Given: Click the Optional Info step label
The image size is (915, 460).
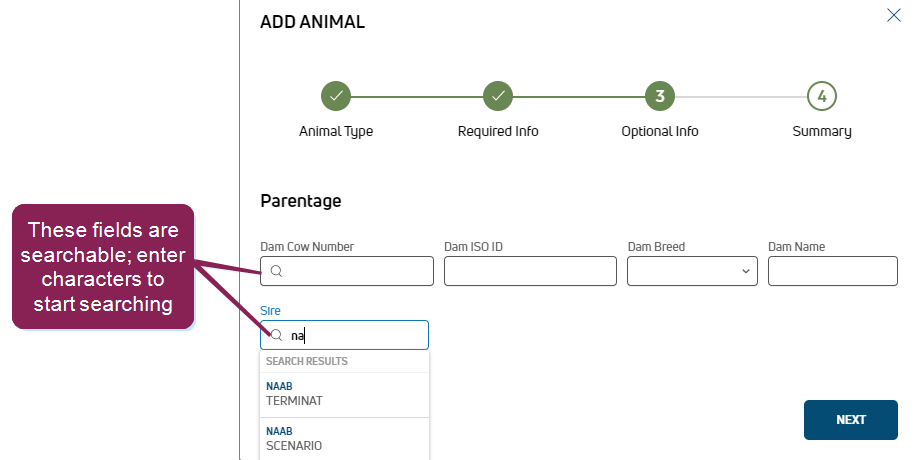Looking at the screenshot, I should pos(660,131).
